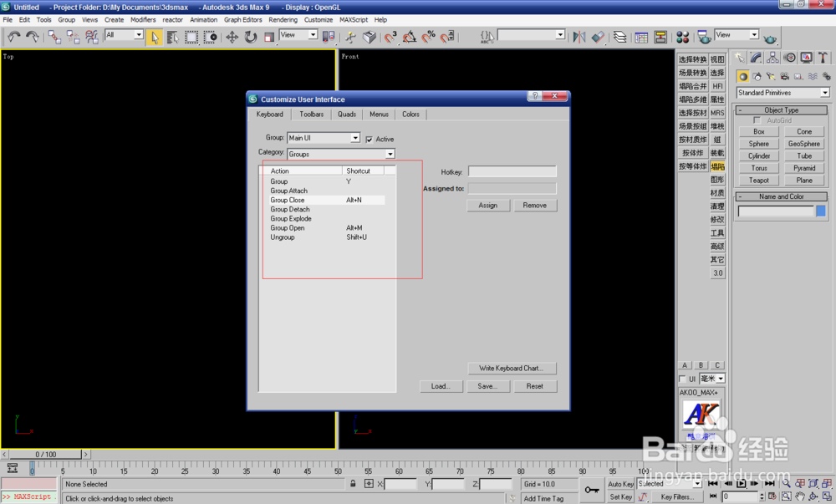
Task: Switch to the Menus tab
Action: [x=379, y=114]
